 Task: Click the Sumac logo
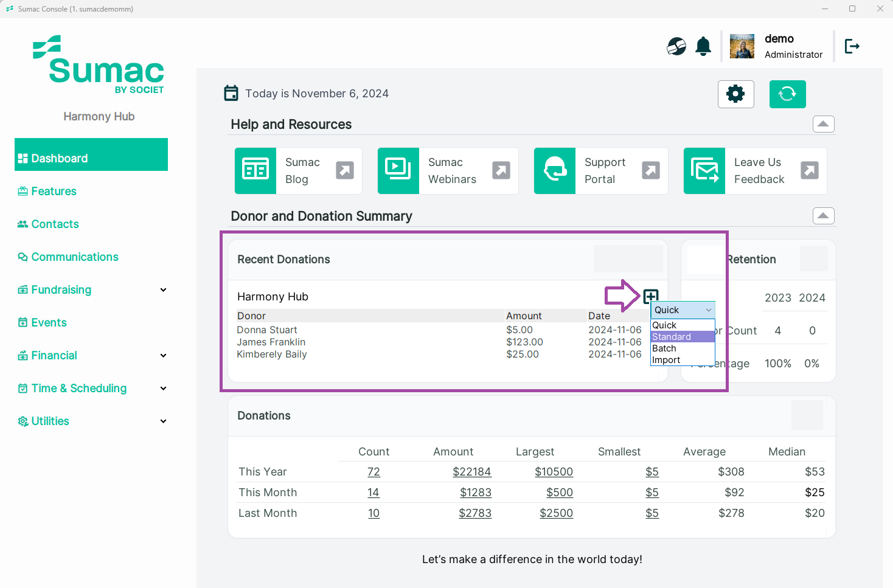[x=99, y=64]
